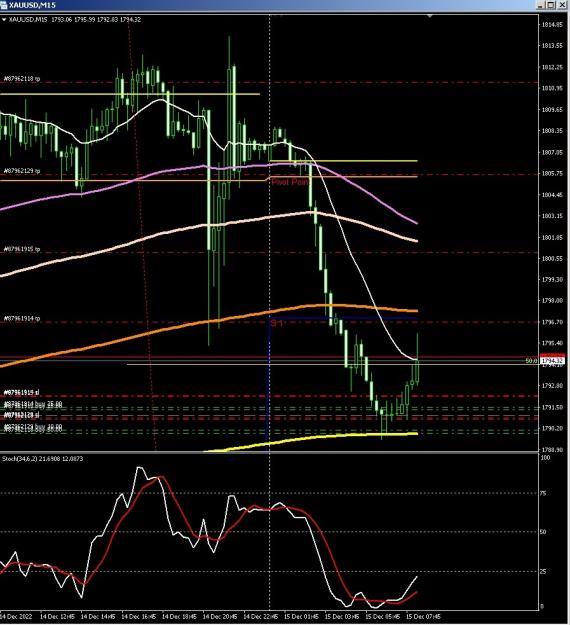The width and height of the screenshot is (570, 625).
Task: Click the 1814.85 price scale value
Action: 552,25
